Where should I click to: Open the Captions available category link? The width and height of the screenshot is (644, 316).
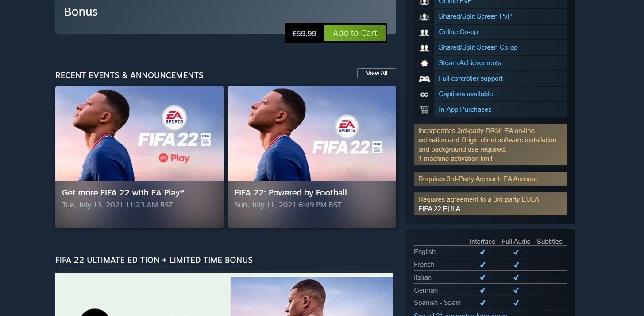pyautogui.click(x=466, y=94)
